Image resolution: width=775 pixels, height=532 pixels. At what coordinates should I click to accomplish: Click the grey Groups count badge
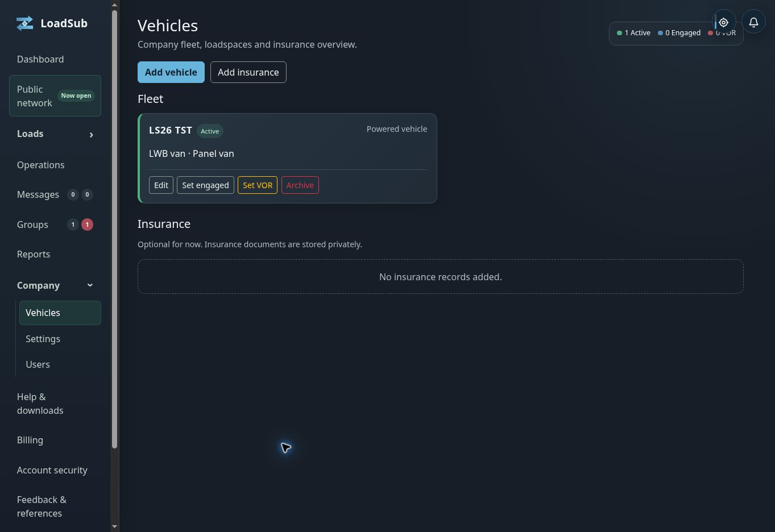pos(73,225)
